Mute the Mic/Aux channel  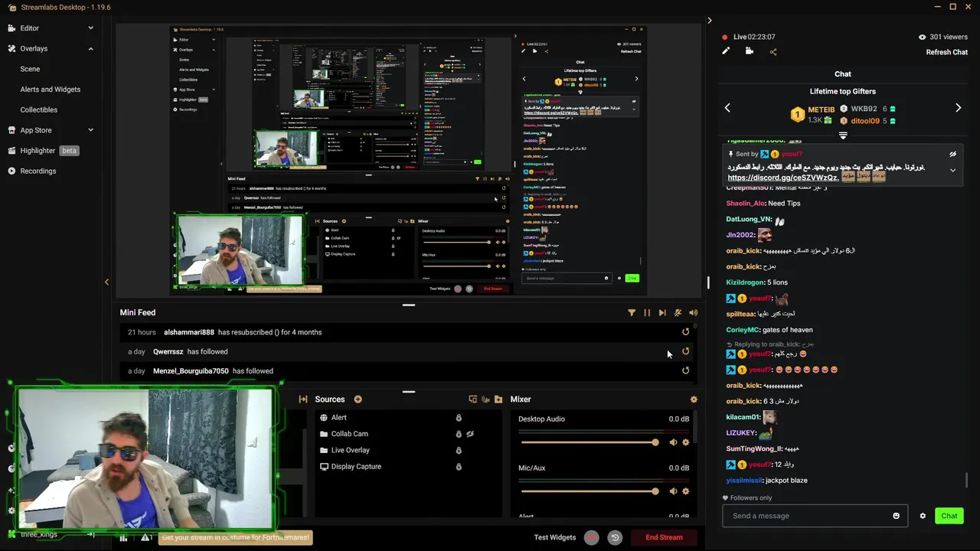tap(673, 491)
